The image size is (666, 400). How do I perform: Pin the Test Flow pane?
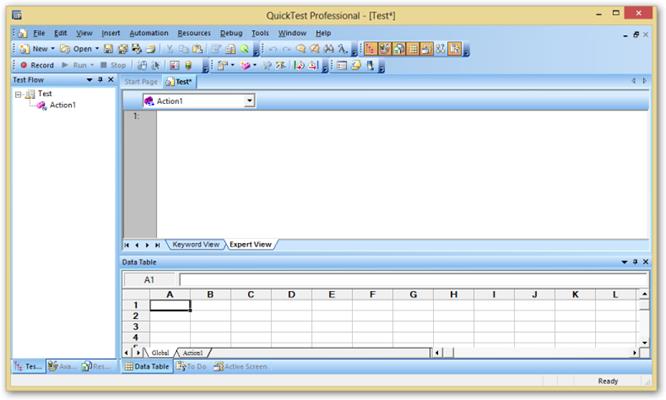pyautogui.click(x=100, y=79)
